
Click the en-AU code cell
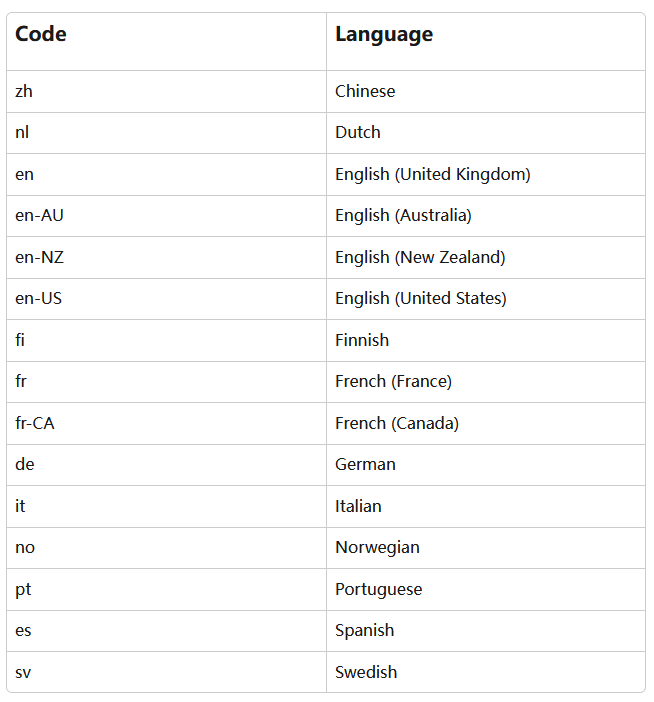pos(39,215)
